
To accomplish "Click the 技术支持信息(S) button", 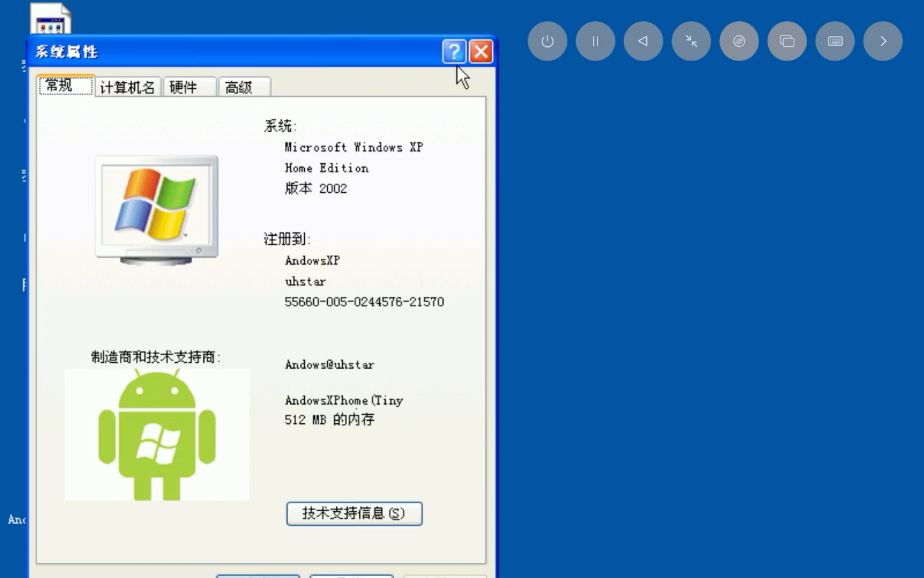I will [354, 513].
